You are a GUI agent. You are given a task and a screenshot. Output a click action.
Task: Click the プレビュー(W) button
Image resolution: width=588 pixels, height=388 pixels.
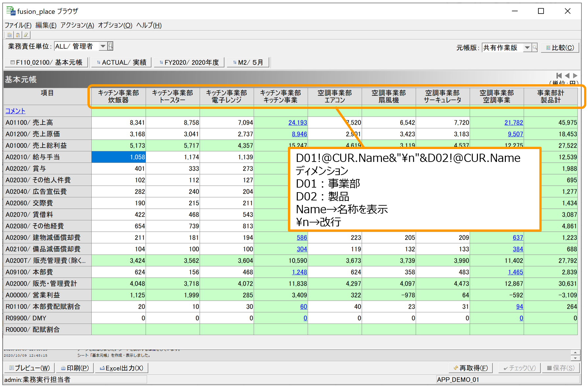coord(29,368)
